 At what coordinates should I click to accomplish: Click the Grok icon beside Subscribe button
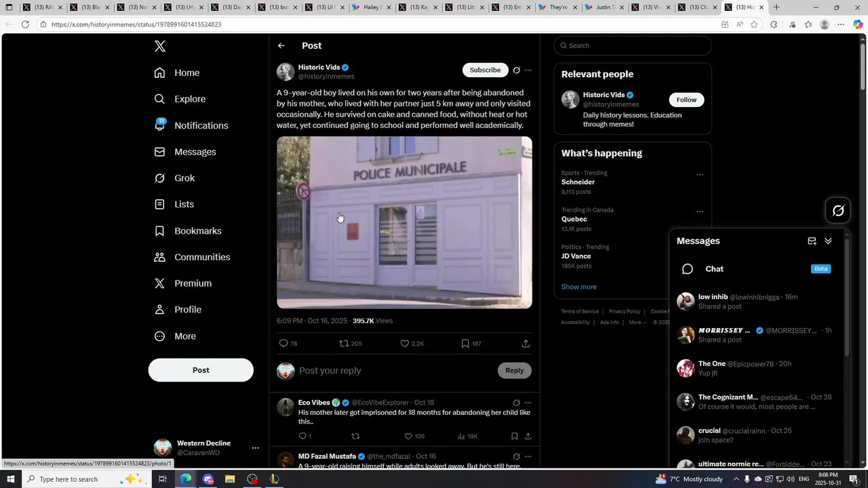pyautogui.click(x=517, y=70)
